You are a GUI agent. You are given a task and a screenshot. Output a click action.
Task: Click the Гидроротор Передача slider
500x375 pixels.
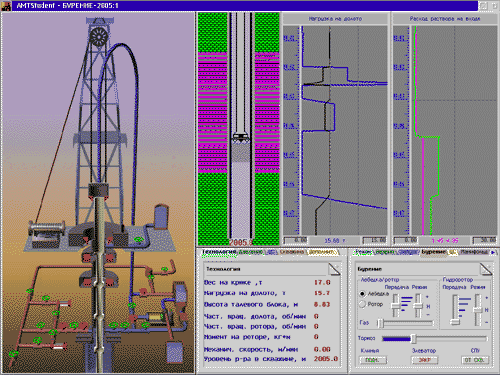(x=454, y=310)
